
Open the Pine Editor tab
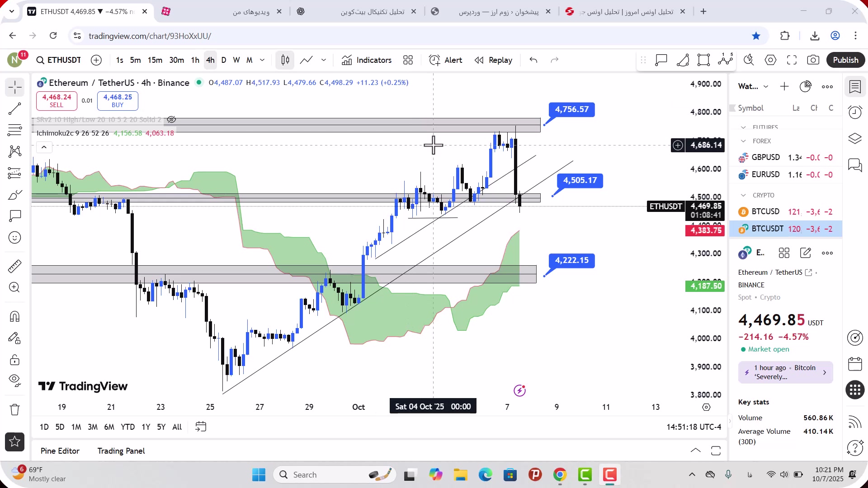click(x=60, y=451)
